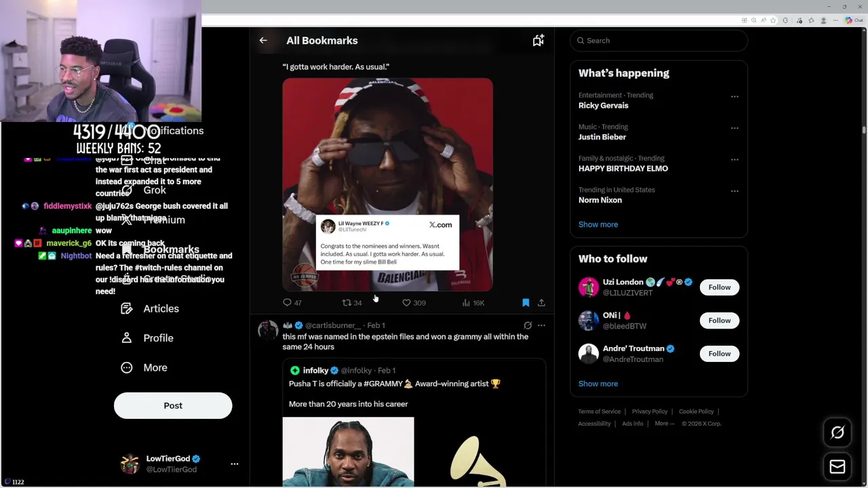Open the messages envelope button
Screen dimensions: 868x488
click(x=837, y=466)
